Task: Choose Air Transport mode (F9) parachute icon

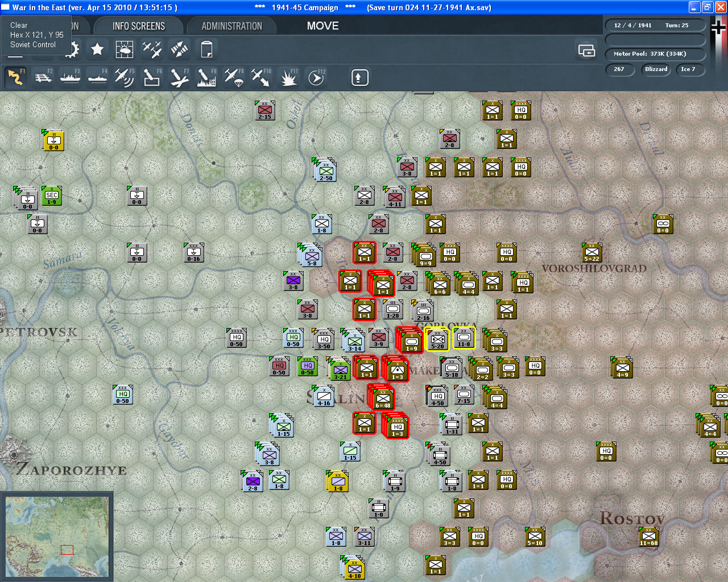Action: [233, 77]
